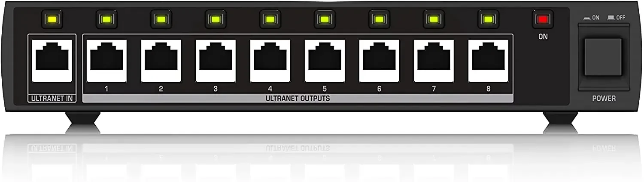
Task: Click the green LED above port 4
Action: click(x=270, y=19)
